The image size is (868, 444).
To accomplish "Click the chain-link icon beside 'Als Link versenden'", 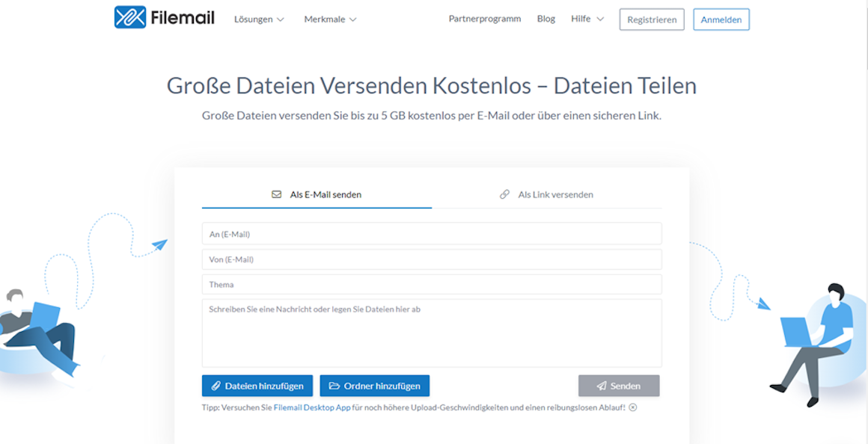I will [x=504, y=194].
